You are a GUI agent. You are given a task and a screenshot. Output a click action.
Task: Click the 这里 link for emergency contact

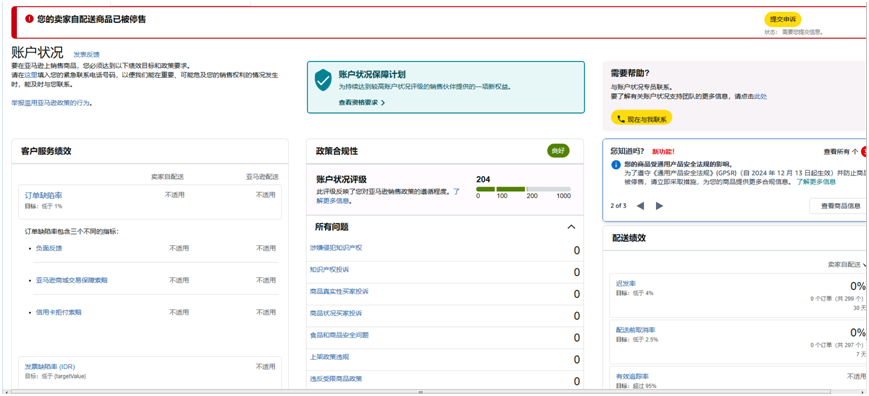30,75
